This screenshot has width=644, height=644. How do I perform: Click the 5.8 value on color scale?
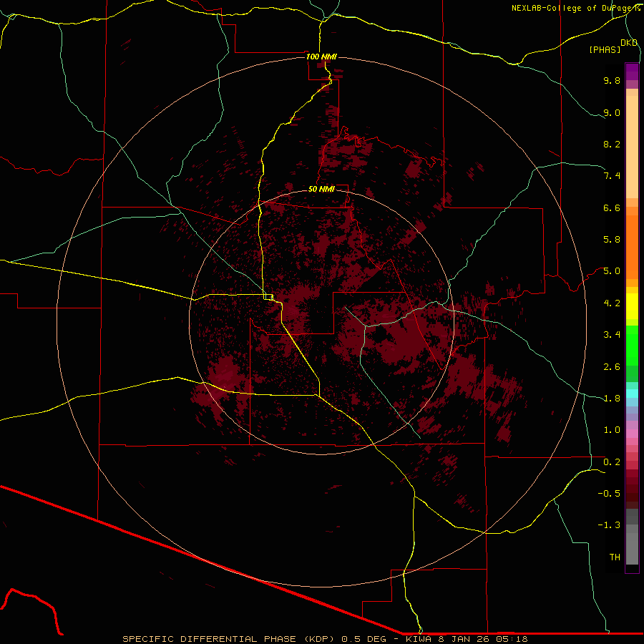tap(612, 239)
